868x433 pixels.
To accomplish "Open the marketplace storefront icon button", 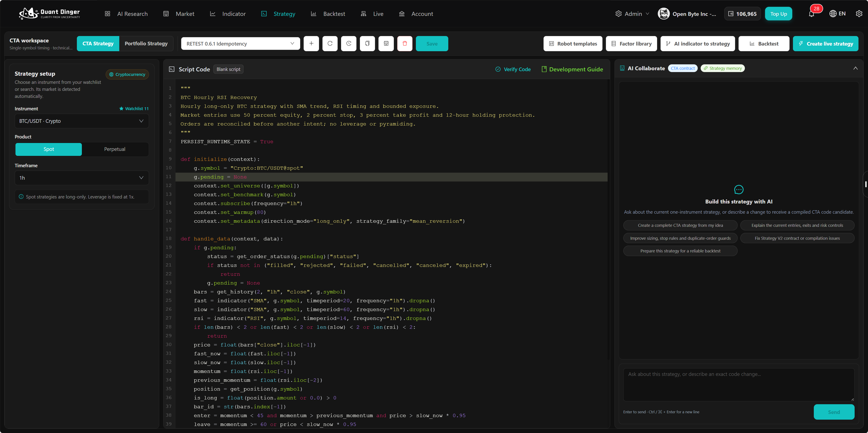I will point(386,44).
